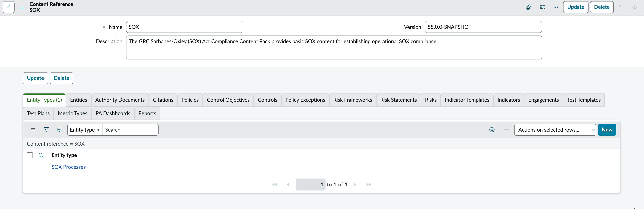This screenshot has width=644, height=209.
Task: Open personalize form settings icon
Action: (542, 7)
